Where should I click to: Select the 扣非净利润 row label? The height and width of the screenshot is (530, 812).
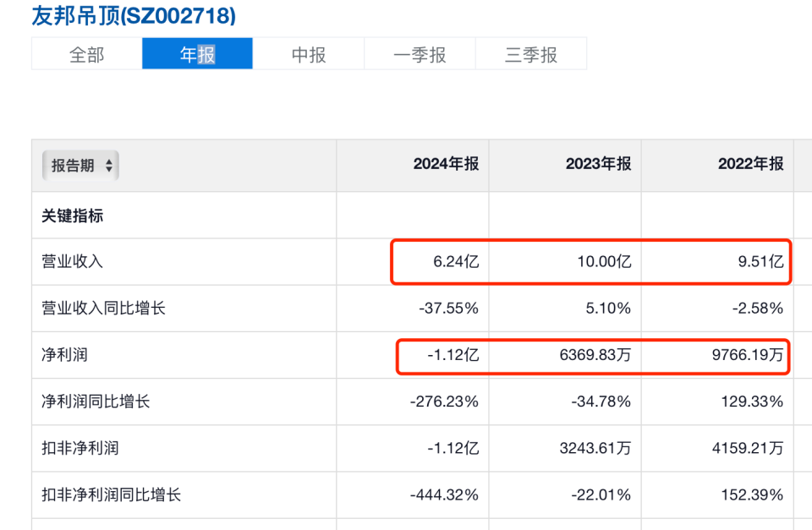coord(80,448)
